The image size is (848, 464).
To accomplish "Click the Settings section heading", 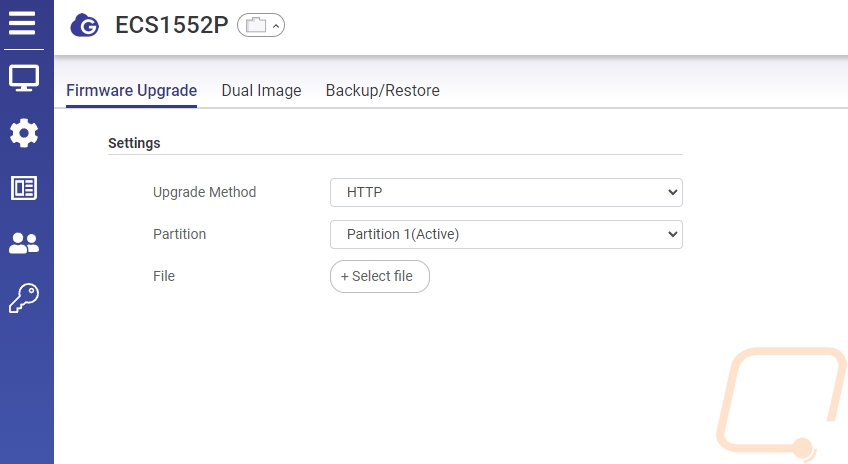I will point(134,143).
